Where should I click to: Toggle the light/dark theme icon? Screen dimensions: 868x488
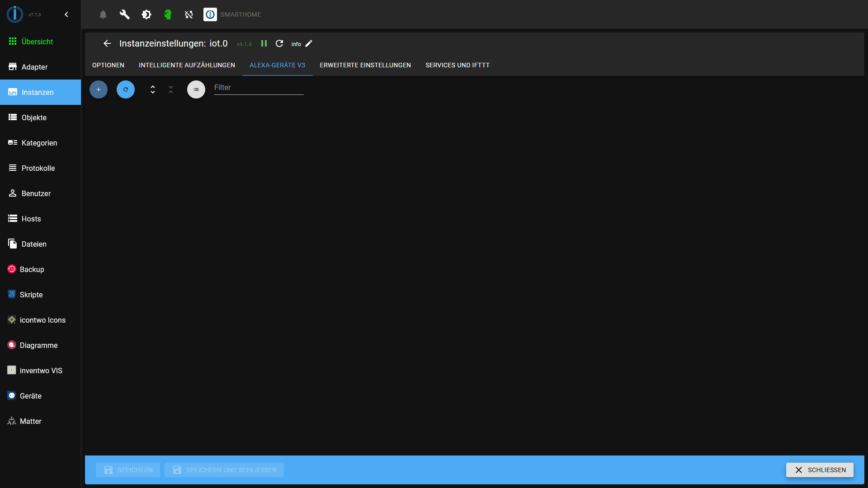click(146, 14)
